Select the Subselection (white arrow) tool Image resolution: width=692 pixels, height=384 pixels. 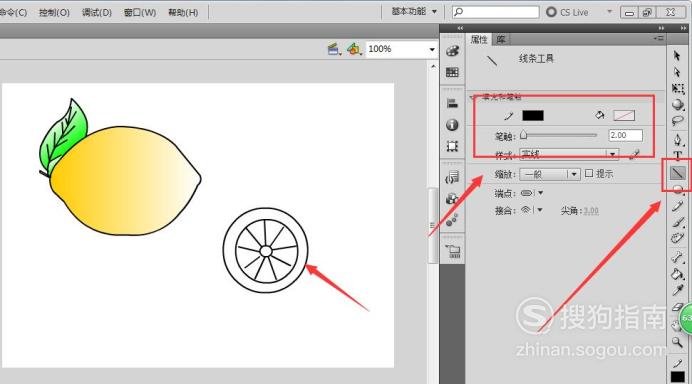pyautogui.click(x=677, y=72)
